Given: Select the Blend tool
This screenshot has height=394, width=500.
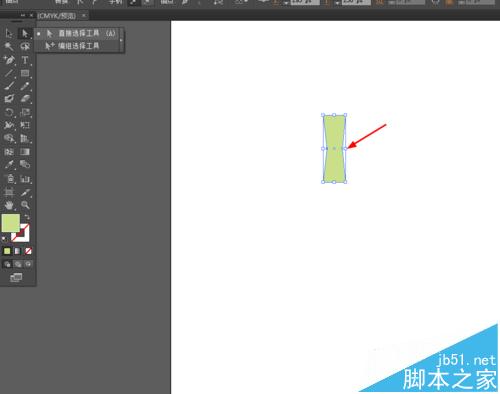Looking at the screenshot, I should (25, 165).
